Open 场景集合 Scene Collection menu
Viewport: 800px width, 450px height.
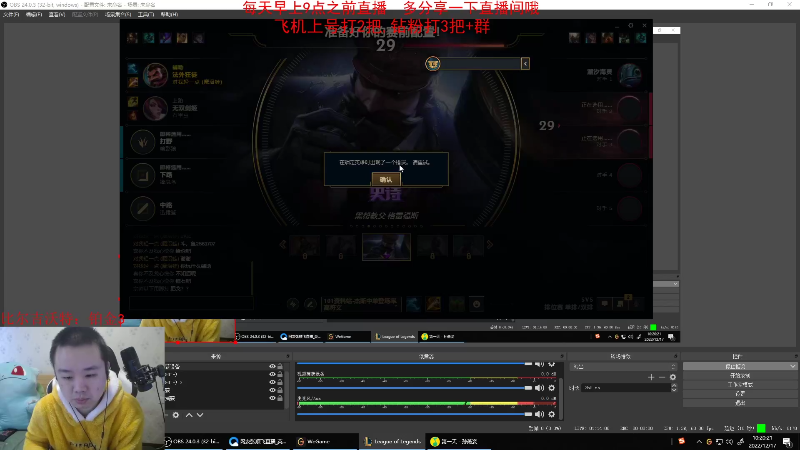click(118, 14)
